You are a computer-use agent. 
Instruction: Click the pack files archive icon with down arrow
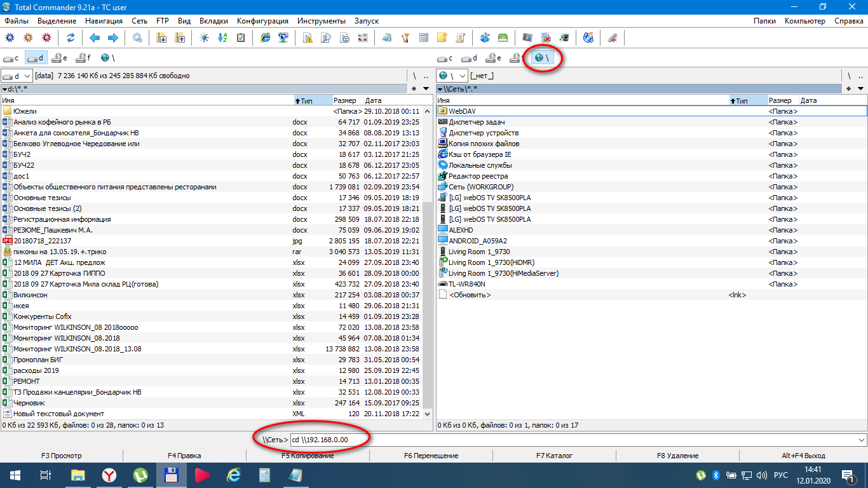pos(161,37)
